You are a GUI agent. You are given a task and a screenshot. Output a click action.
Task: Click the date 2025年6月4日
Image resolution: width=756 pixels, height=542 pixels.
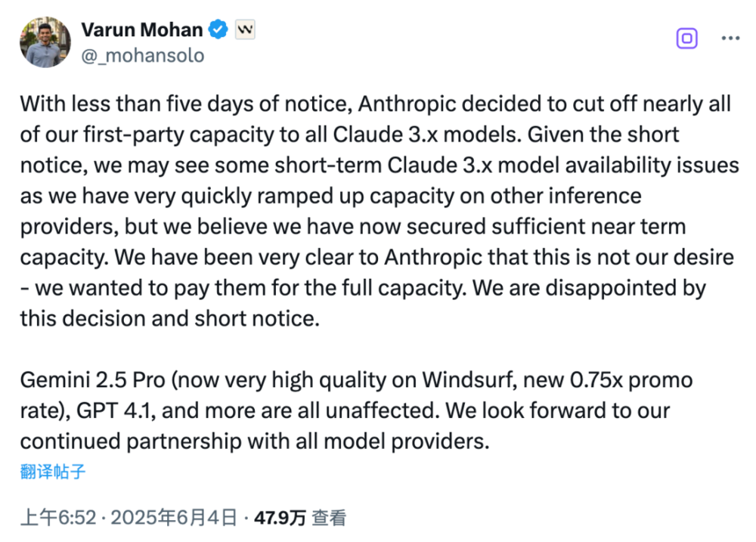coord(175,518)
